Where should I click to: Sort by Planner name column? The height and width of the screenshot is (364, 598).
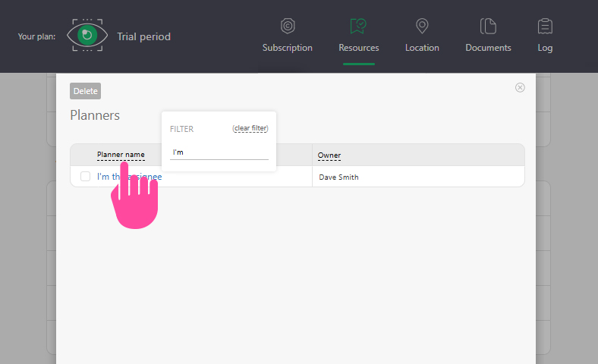pos(121,155)
